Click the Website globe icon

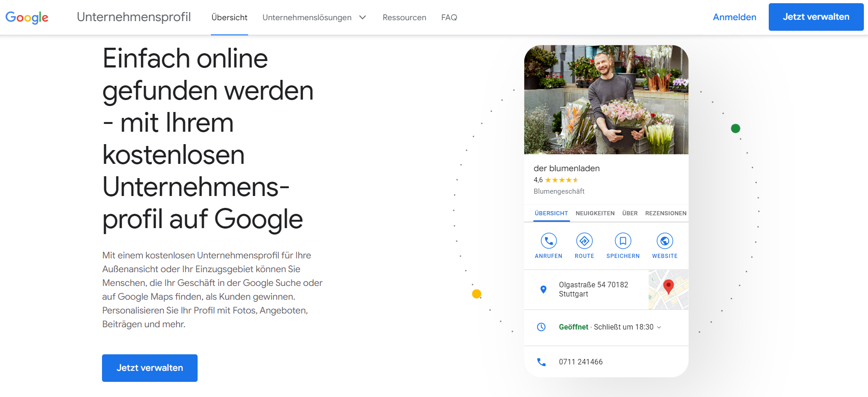(x=665, y=241)
